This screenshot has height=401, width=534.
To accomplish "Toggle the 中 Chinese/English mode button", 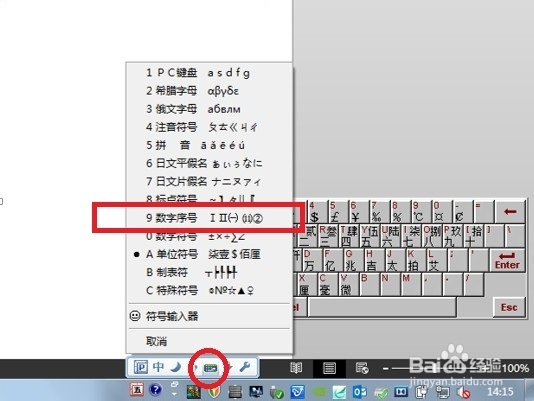I will [158, 367].
